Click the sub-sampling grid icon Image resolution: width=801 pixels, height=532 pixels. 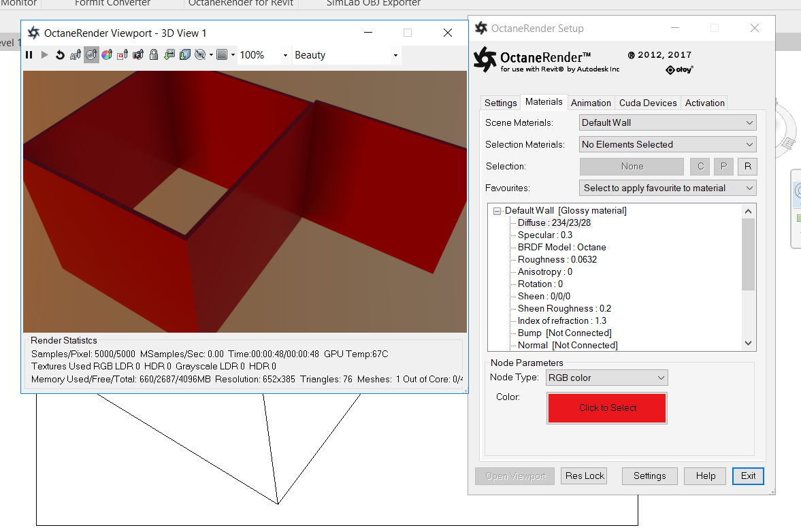222,54
